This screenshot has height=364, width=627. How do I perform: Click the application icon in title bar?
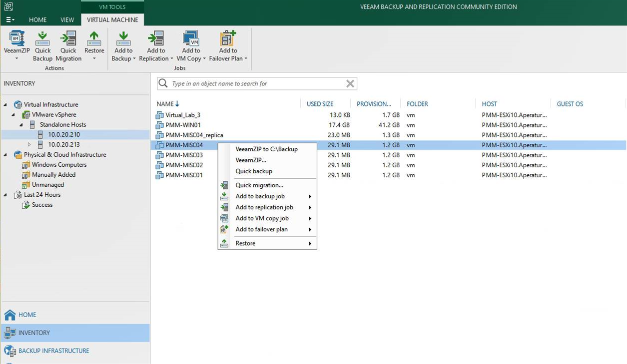(8, 7)
